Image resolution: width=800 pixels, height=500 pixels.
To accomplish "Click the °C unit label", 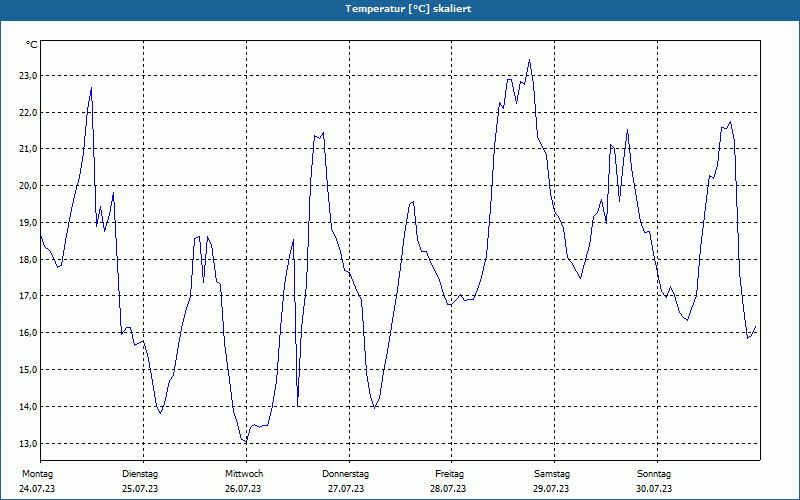I will click(x=32, y=45).
